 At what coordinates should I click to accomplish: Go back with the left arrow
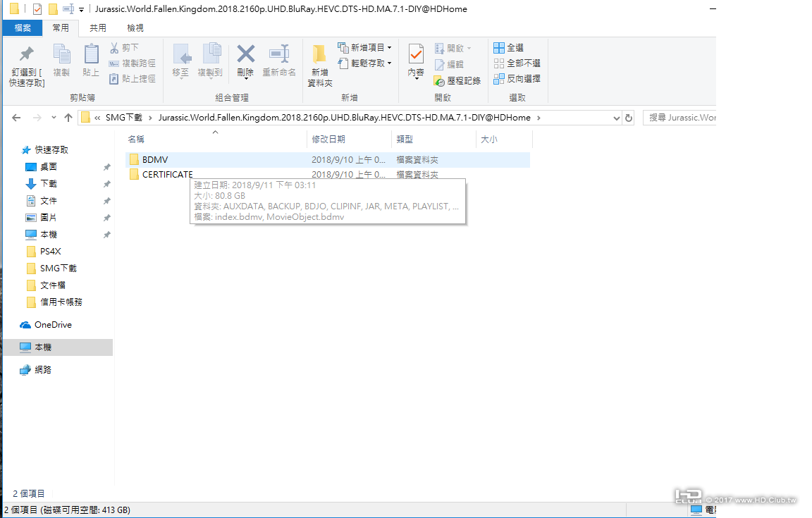[x=17, y=118]
